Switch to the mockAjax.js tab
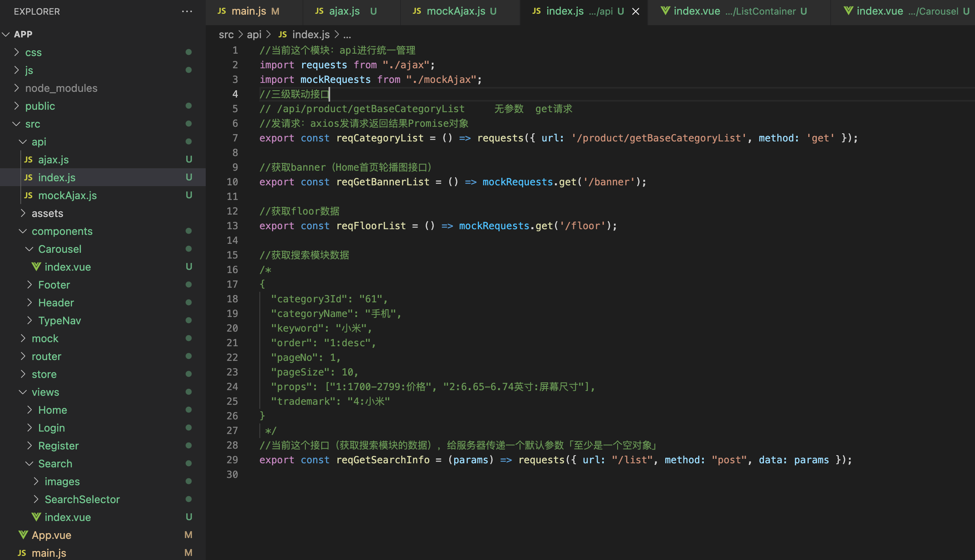 455,11
